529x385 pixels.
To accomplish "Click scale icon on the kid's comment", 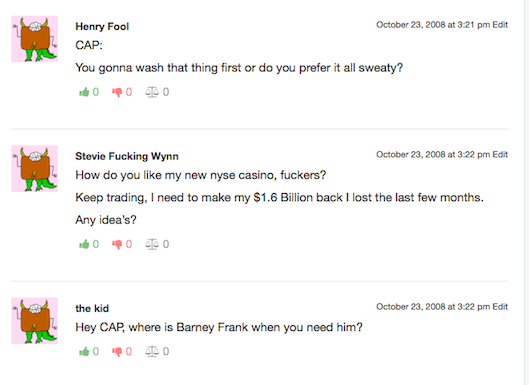I will click(152, 351).
